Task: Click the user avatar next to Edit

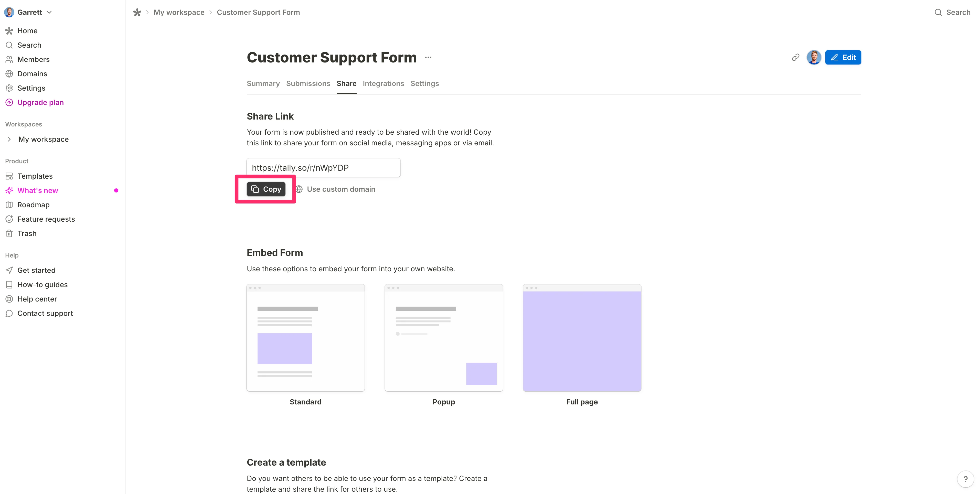Action: click(x=813, y=57)
